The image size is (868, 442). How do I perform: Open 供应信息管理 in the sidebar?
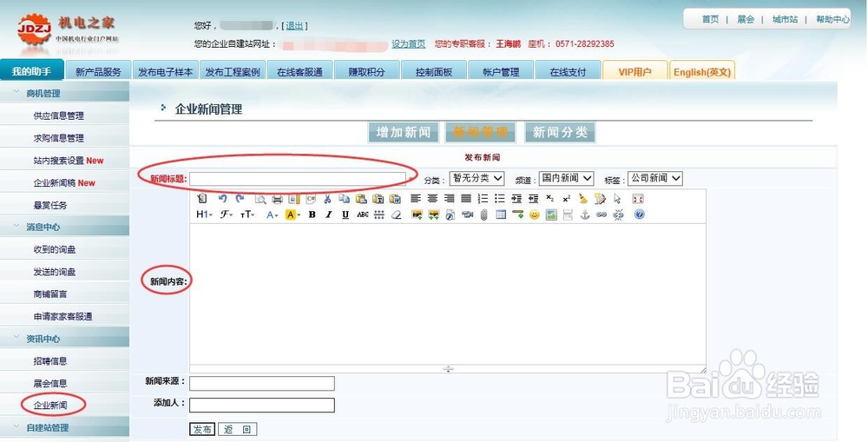pos(59,115)
